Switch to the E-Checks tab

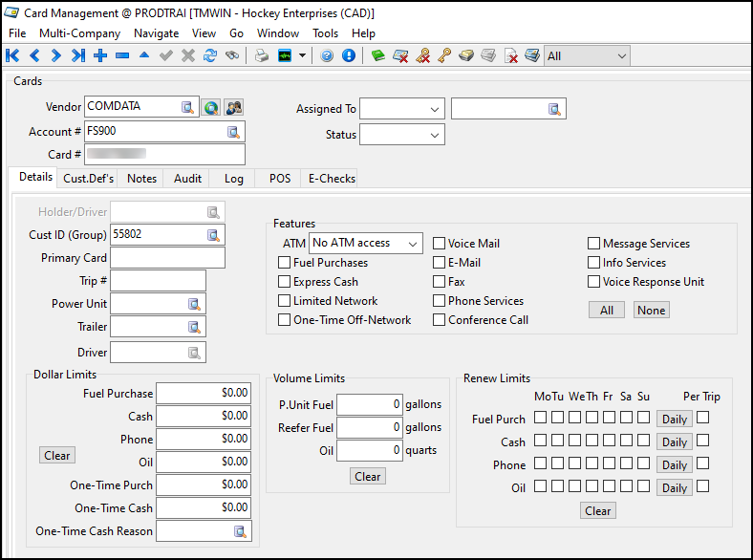coord(332,179)
